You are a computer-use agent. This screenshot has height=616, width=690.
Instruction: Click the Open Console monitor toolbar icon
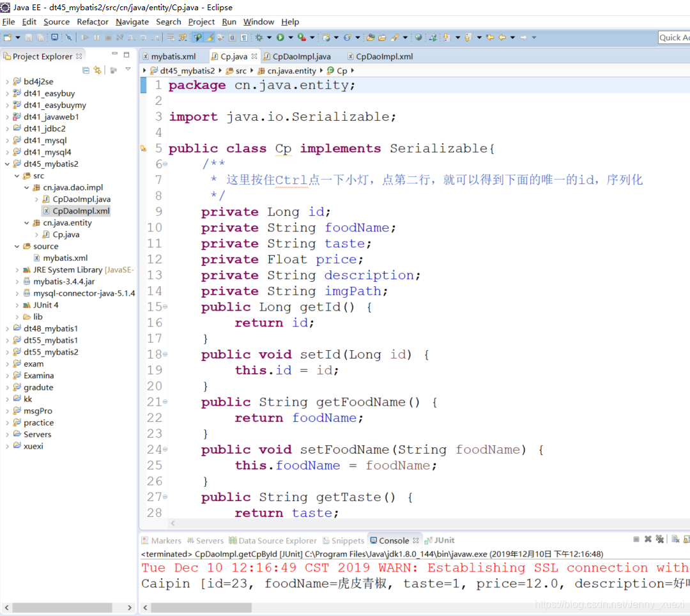pyautogui.click(x=54, y=37)
